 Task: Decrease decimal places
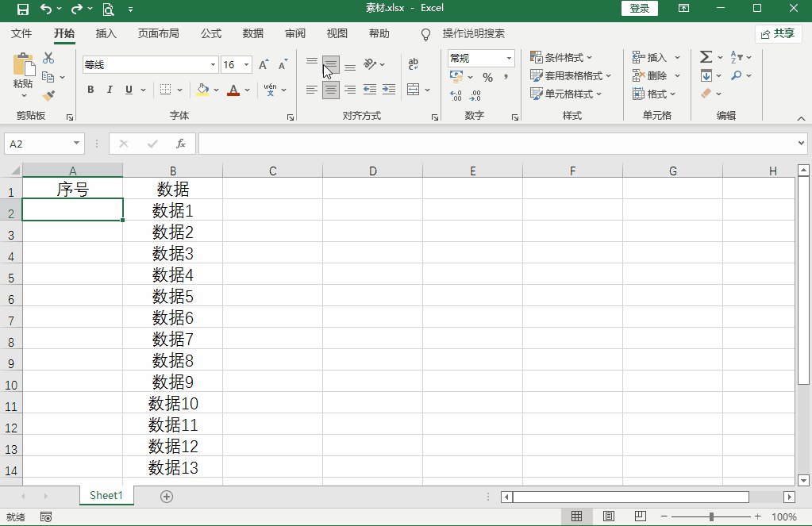click(475, 95)
